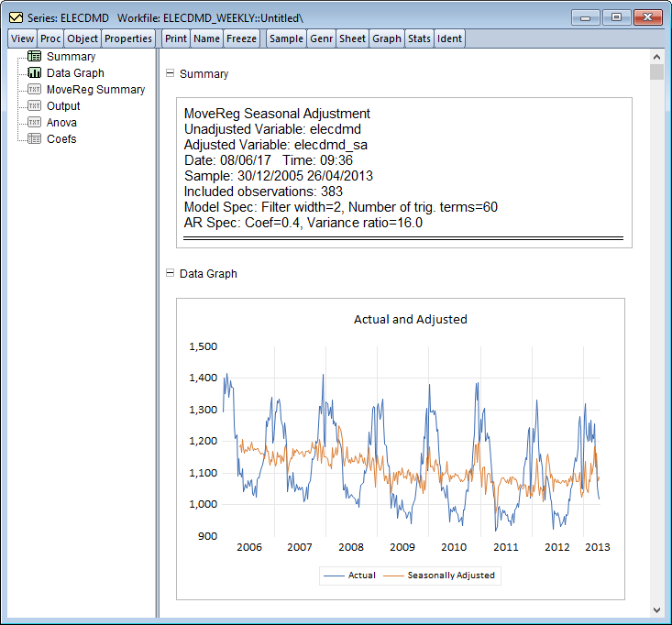This screenshot has width=672, height=625.
Task: Open the Proc menu
Action: click(50, 38)
